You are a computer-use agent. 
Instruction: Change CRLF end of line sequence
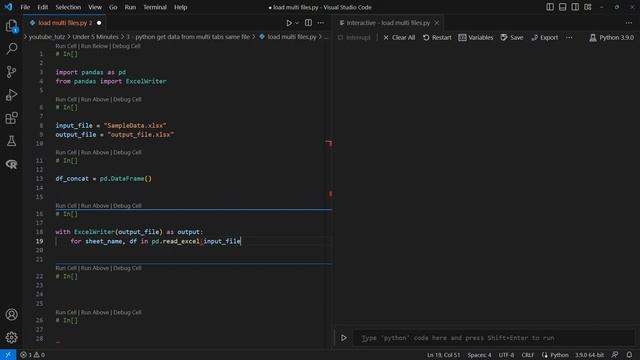click(528, 355)
